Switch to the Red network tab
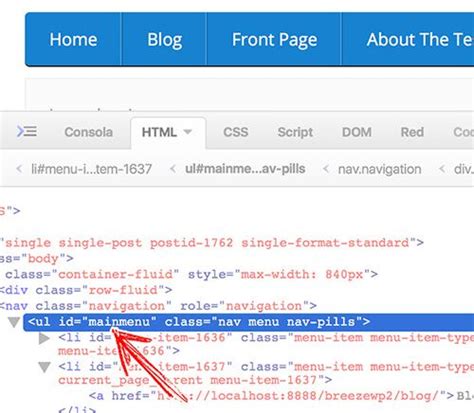Screen dimensions: 474x413 [x=412, y=132]
